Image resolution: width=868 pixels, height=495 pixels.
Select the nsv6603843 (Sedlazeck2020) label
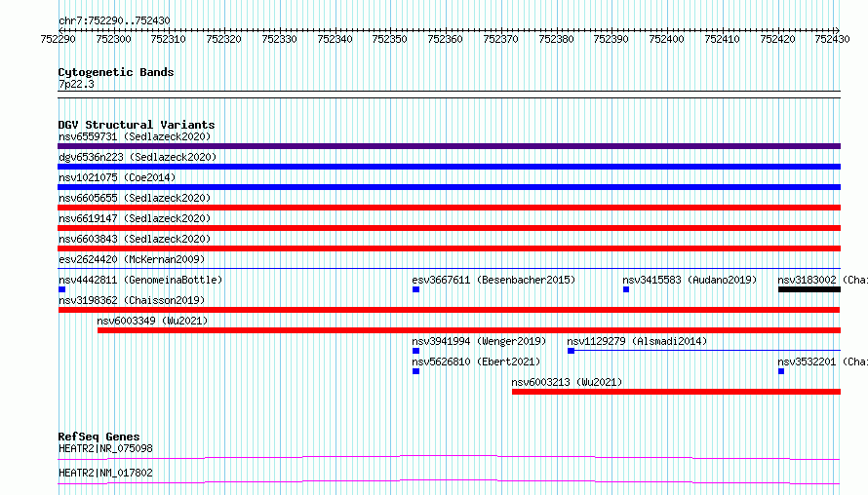pos(135,239)
